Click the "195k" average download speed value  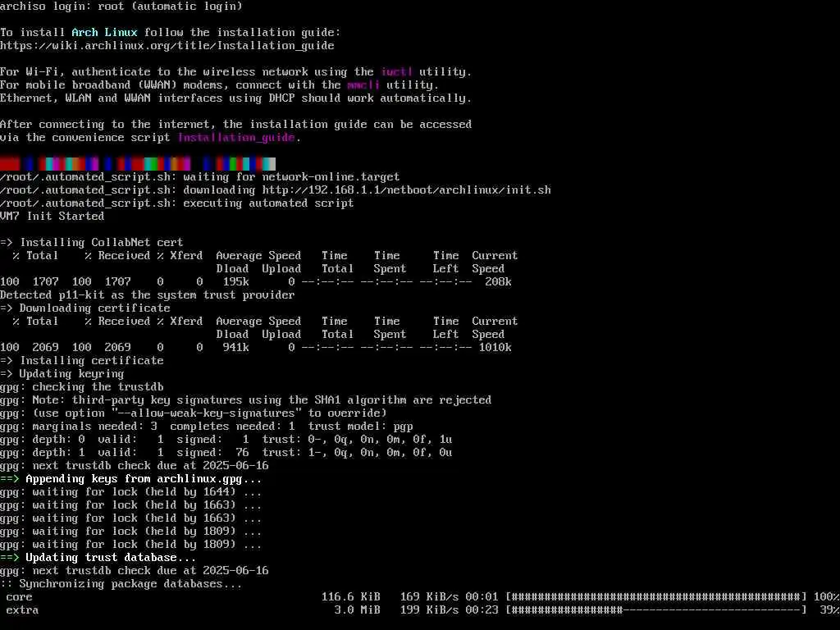tap(235, 282)
